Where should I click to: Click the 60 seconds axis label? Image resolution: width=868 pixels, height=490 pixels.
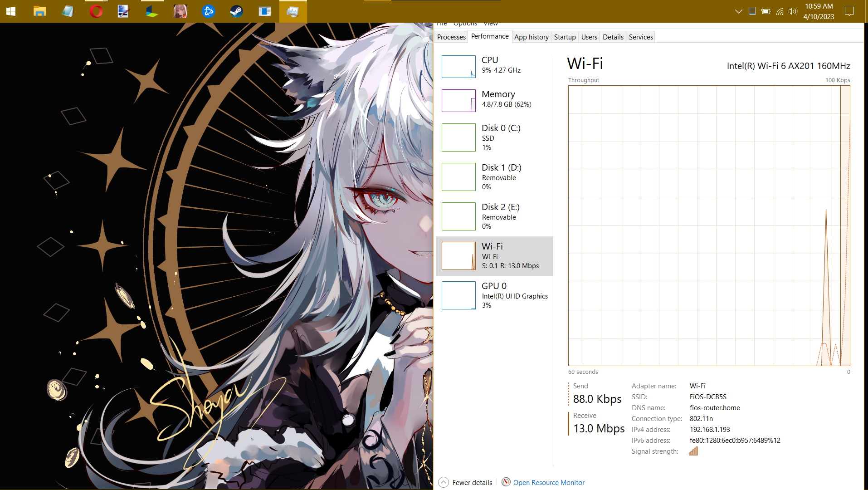pyautogui.click(x=583, y=372)
